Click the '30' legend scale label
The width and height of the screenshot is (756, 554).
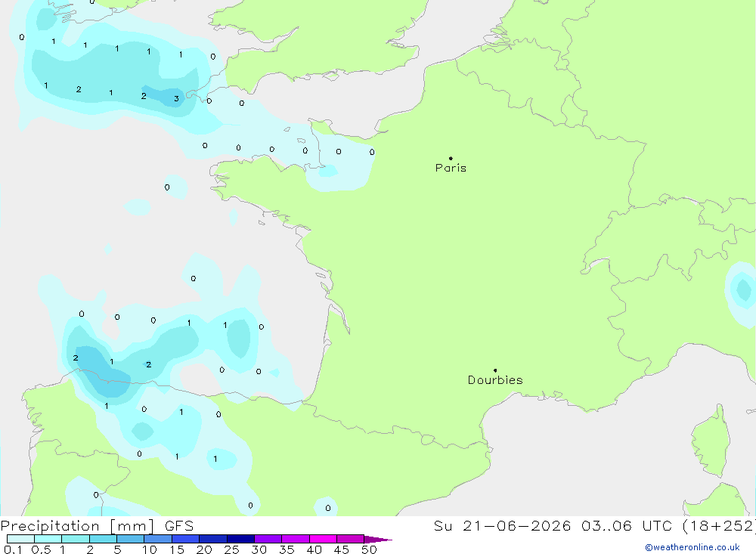[259, 549]
